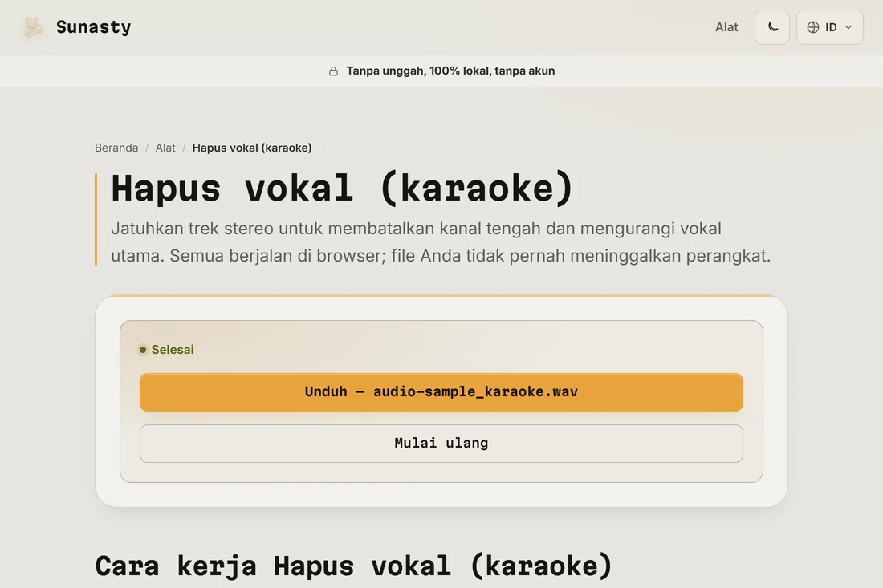
Task: Click the Mulai ulang button
Action: point(441,444)
